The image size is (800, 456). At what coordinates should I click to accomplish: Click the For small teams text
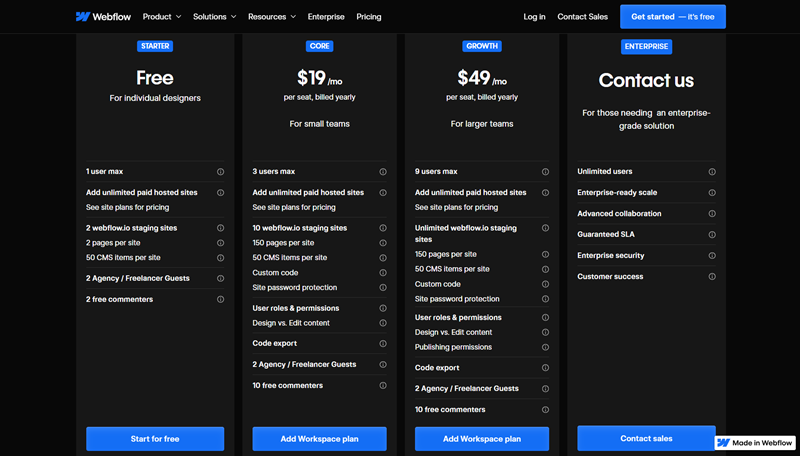pyautogui.click(x=319, y=124)
